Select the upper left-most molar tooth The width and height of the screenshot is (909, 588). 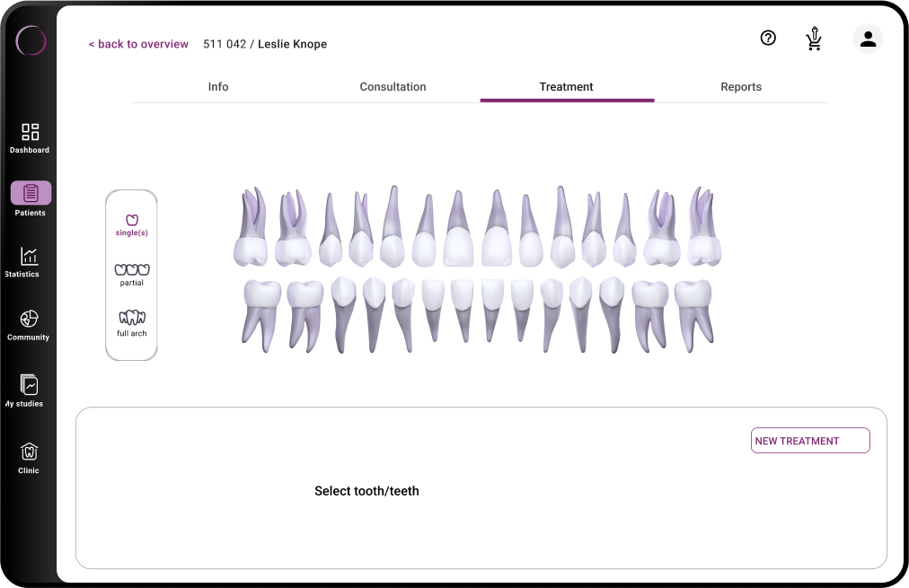251,230
